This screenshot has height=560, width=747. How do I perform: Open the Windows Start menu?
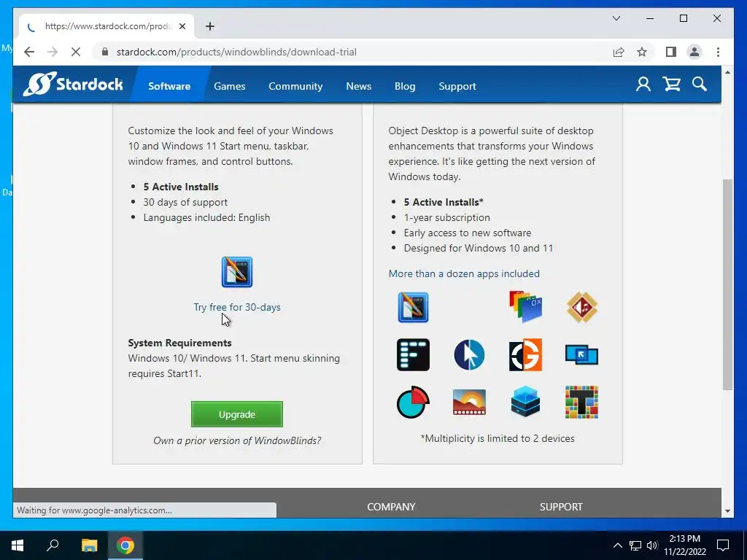[18, 545]
